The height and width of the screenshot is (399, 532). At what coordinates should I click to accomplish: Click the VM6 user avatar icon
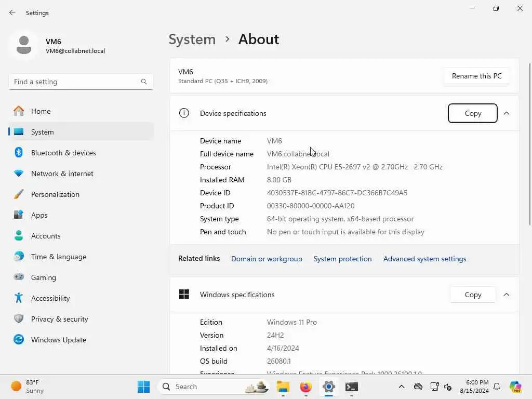point(24,45)
